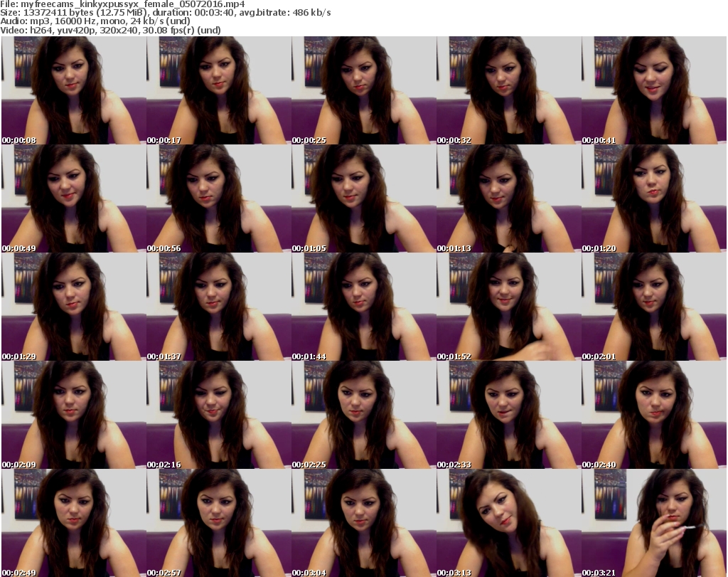The width and height of the screenshot is (728, 577).
Task: Choose the preview frame at 00:02:40
Action: [x=654, y=415]
